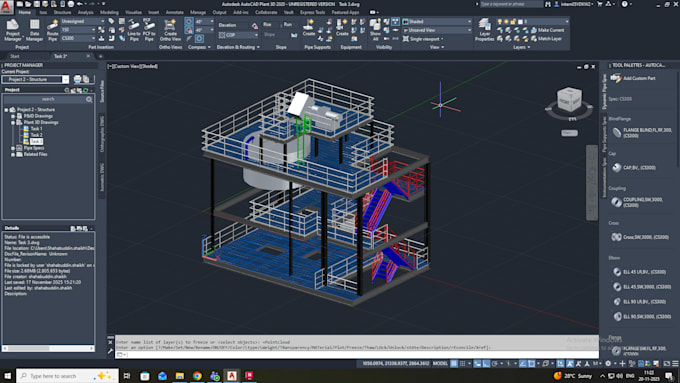Click Make Current layer tool

click(547, 30)
